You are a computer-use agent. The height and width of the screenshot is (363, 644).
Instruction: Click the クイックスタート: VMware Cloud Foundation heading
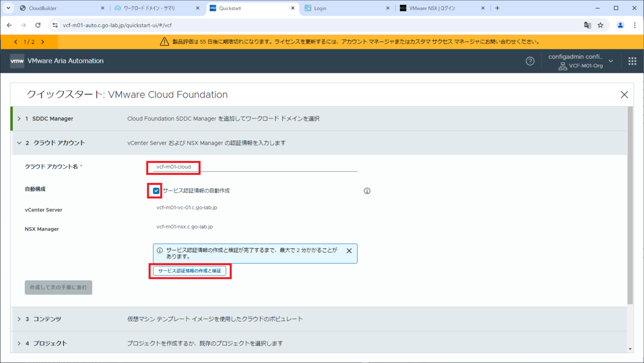pyautogui.click(x=127, y=94)
